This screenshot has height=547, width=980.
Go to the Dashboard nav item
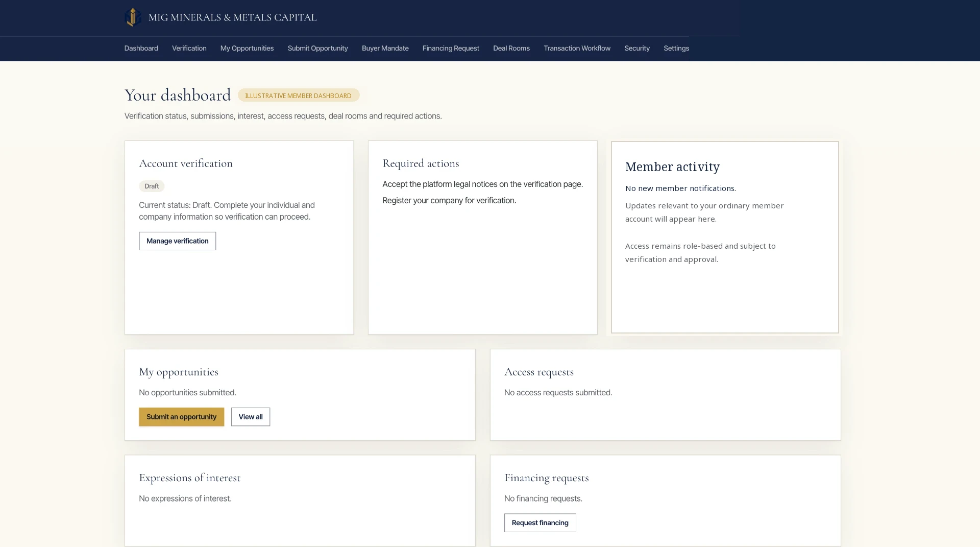(x=141, y=48)
